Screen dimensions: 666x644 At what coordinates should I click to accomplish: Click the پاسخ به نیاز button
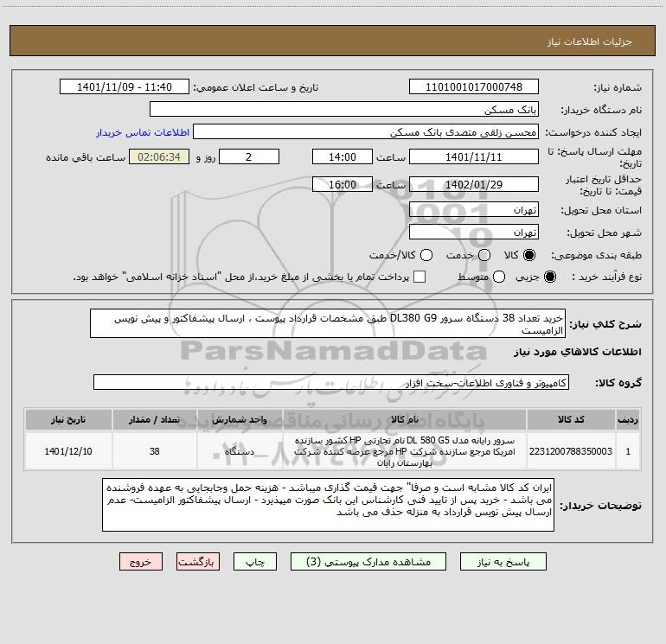[503, 562]
